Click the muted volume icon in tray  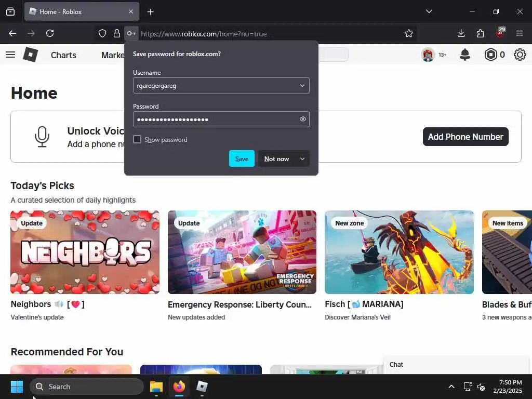[481, 387]
